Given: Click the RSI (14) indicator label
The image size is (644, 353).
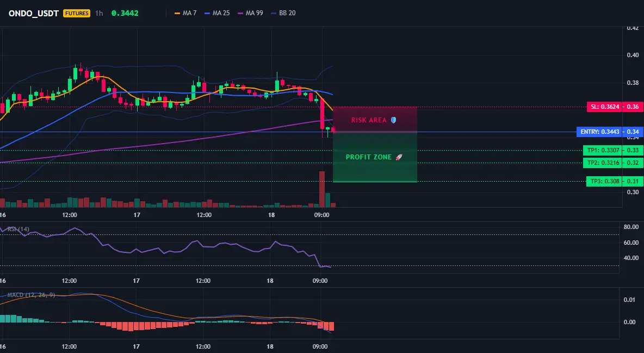Looking at the screenshot, I should (18, 230).
